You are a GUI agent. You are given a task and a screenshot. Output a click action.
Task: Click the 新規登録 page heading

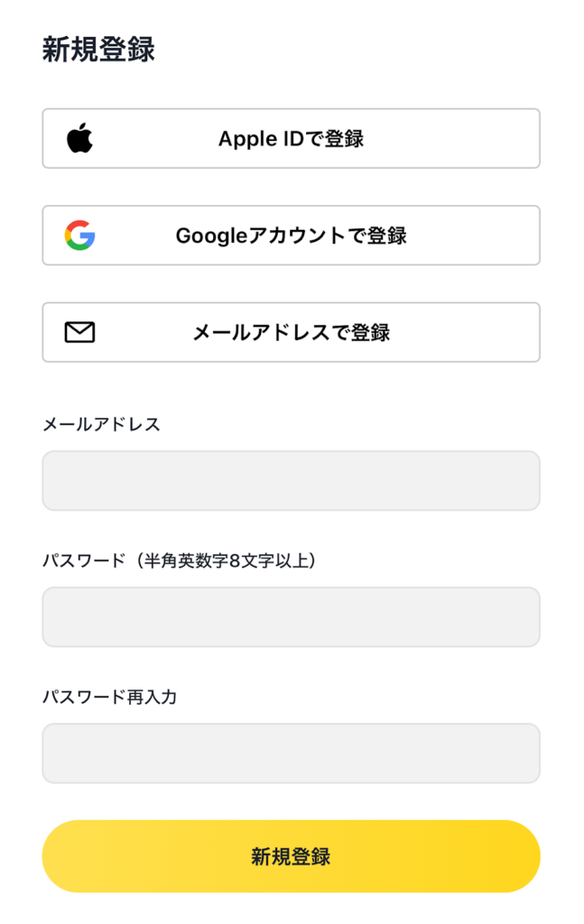coord(98,51)
